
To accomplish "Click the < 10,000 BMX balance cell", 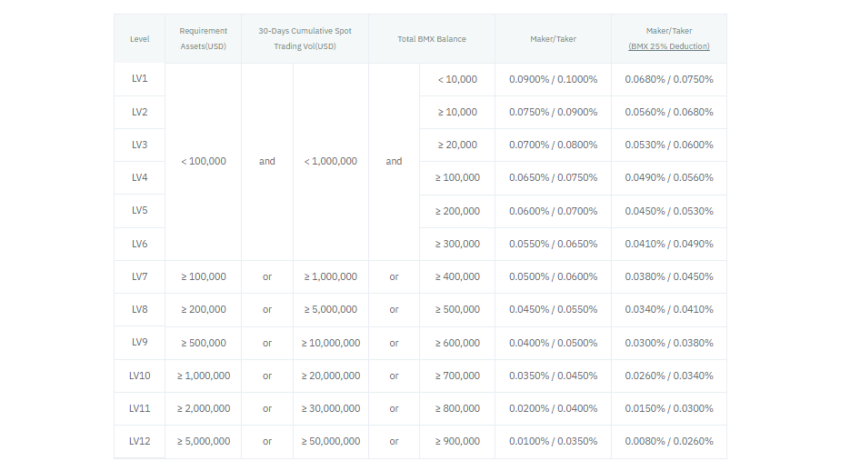I will [457, 79].
